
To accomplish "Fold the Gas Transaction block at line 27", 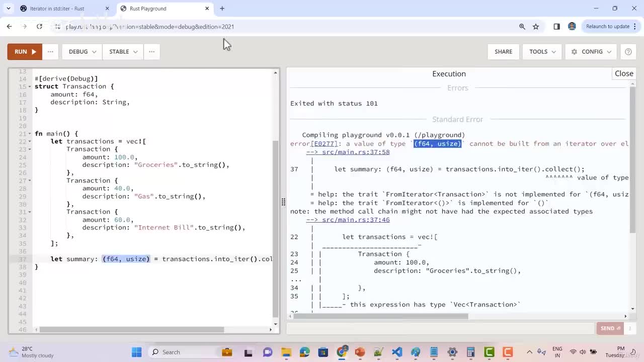I will tap(30, 180).
